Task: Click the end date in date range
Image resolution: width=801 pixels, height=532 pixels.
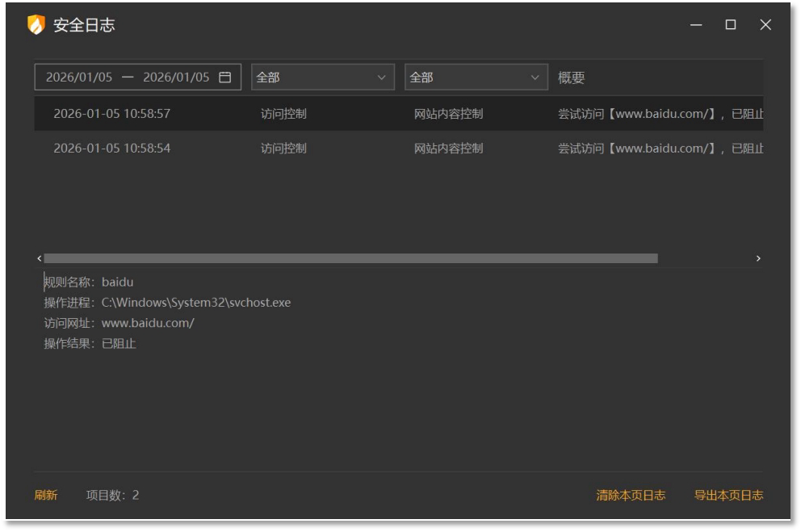Action: click(176, 77)
